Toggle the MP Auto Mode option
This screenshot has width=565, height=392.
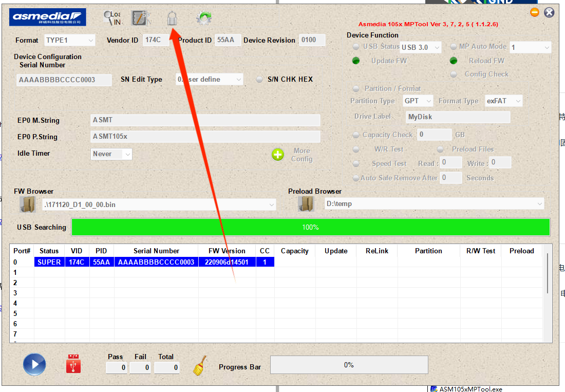click(454, 46)
